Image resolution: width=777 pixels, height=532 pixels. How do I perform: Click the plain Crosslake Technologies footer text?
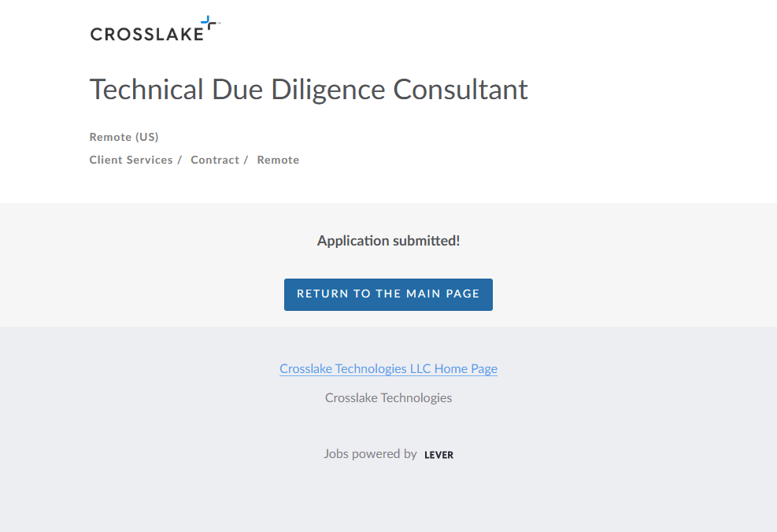(388, 398)
